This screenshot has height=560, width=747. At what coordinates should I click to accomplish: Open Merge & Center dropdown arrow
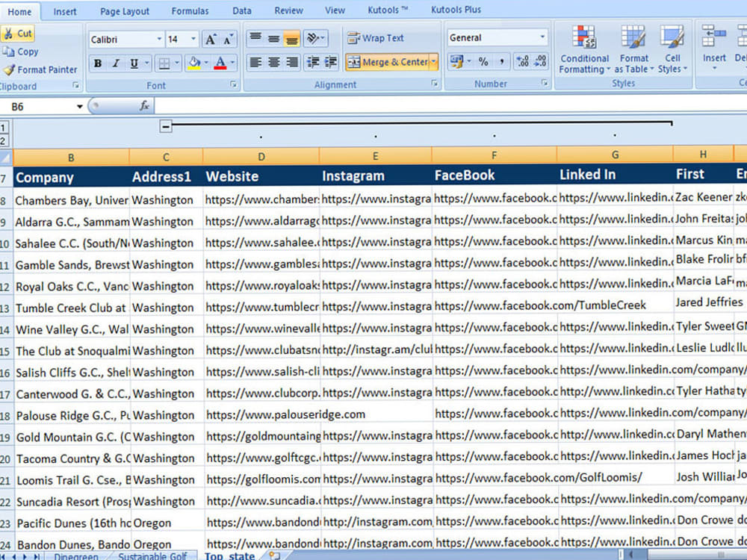pyautogui.click(x=434, y=62)
